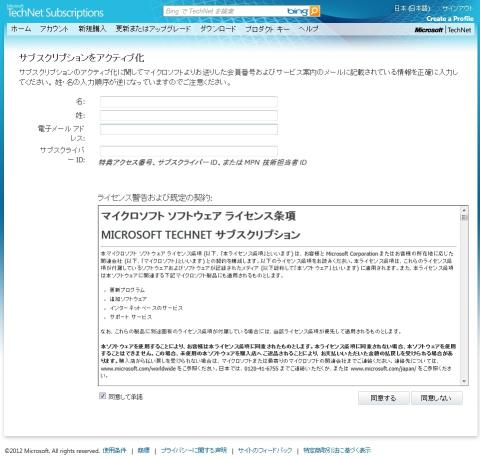Click the マイクロソフト ソフトウェア ライセンス条項 heading
The height and width of the screenshot is (459, 480).
pyautogui.click(x=198, y=216)
